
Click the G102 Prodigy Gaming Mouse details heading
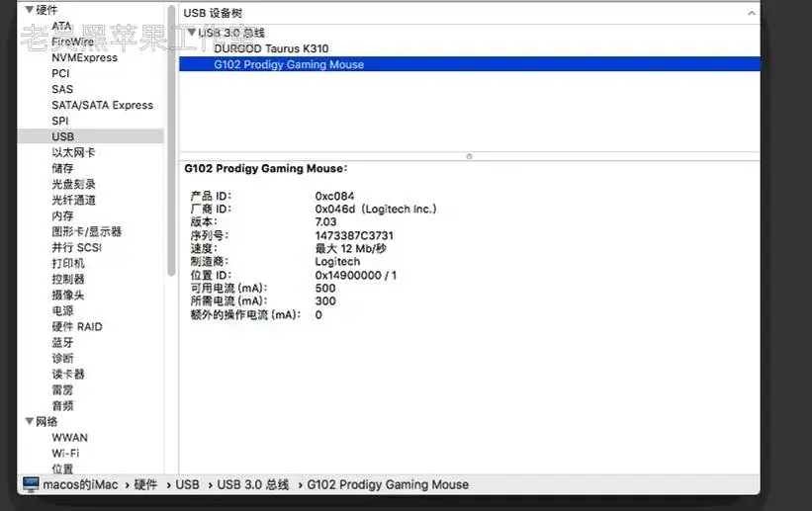(x=266, y=169)
